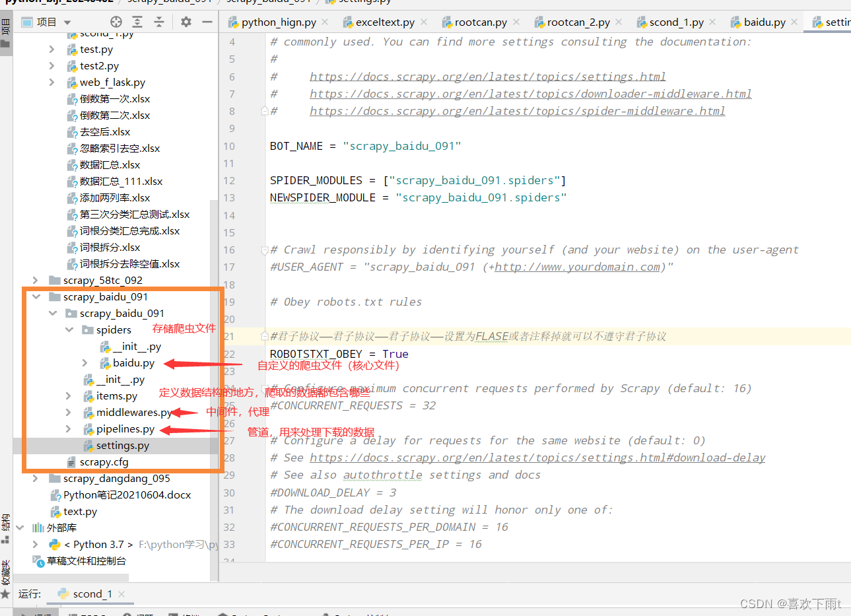Viewport: 851px width, 616px height.
Task: Switch to the python_hign.py tab
Action: coord(279,22)
